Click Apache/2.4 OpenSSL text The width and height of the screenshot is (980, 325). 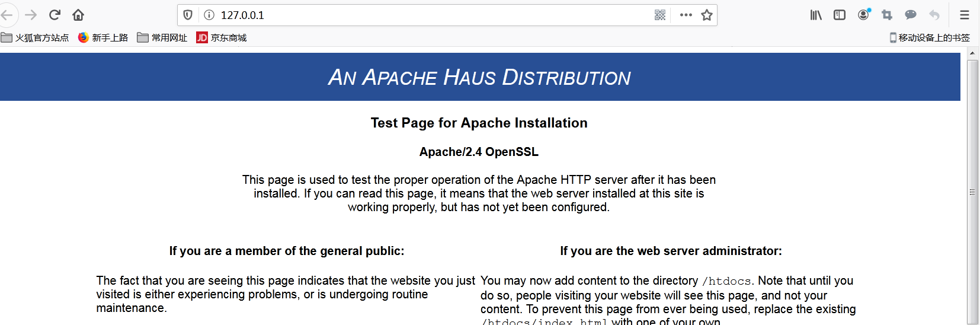point(479,152)
